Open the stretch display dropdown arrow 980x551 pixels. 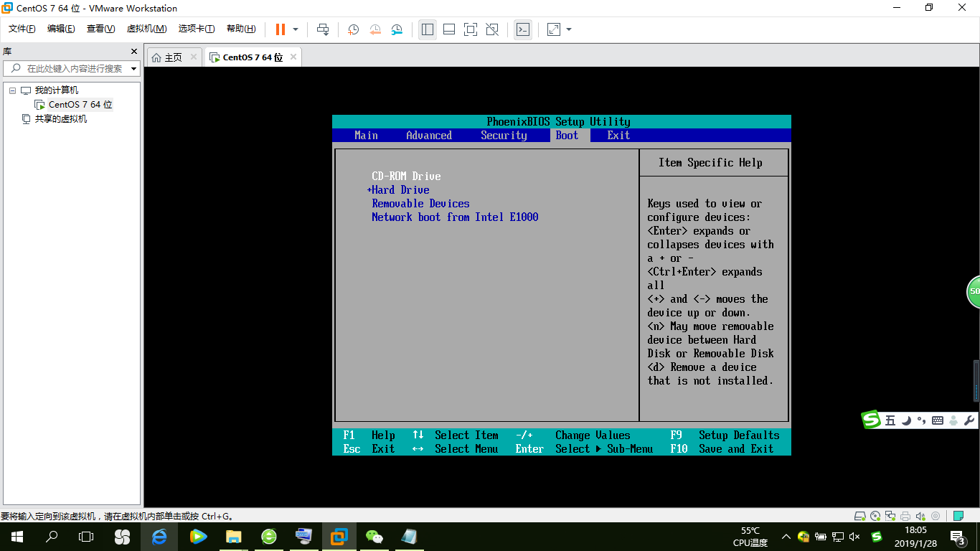[569, 29]
